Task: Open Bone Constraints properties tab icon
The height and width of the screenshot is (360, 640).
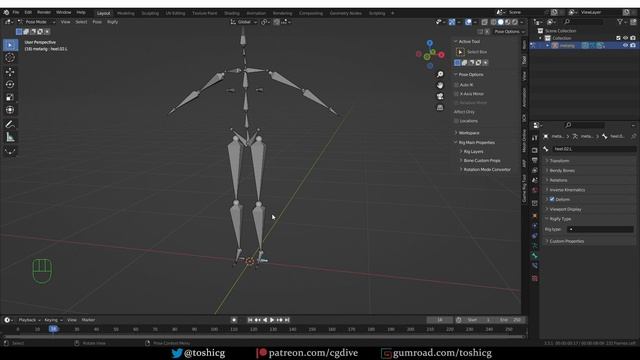Action: [535, 266]
